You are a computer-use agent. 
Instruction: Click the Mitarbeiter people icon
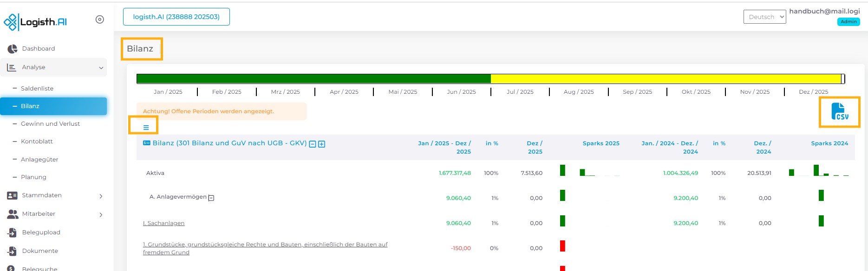[13, 214]
